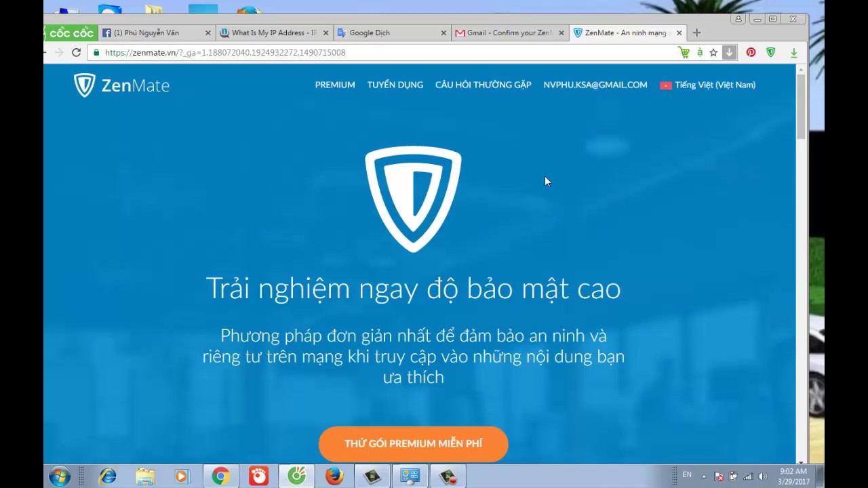Open Windows Explorer folder in taskbar
Viewport: 868px width, 488px height.
click(145, 476)
